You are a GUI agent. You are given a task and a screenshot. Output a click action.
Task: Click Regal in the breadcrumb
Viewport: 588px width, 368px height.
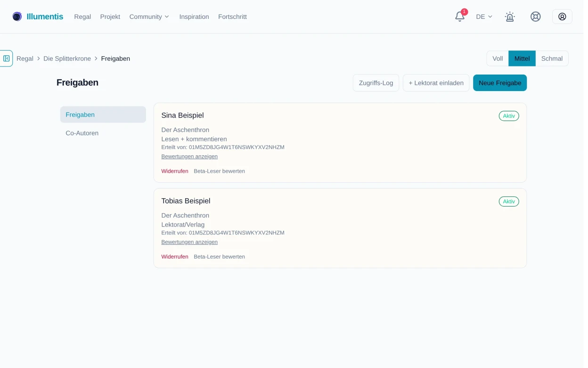(x=25, y=59)
